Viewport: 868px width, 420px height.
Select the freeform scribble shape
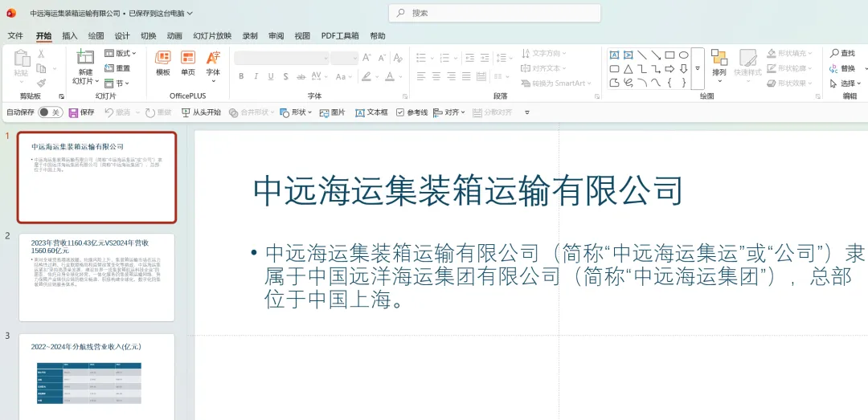click(x=628, y=83)
